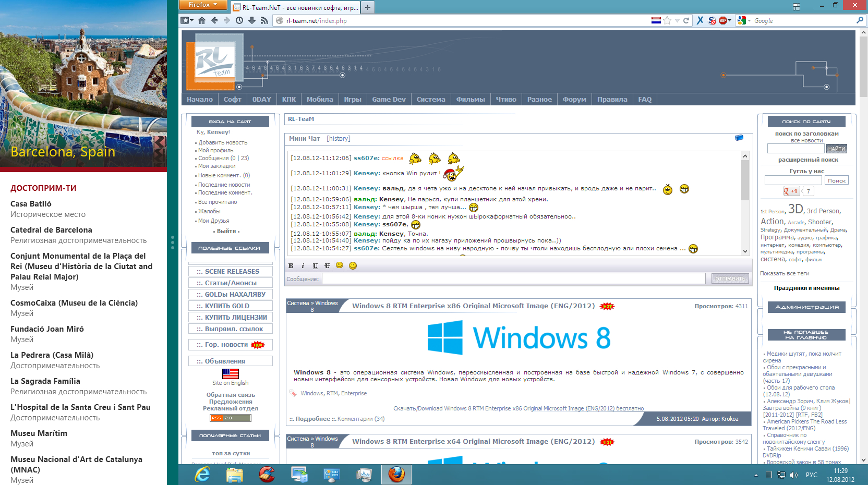Go to the browser home page
The width and height of the screenshot is (868, 485).
click(202, 20)
